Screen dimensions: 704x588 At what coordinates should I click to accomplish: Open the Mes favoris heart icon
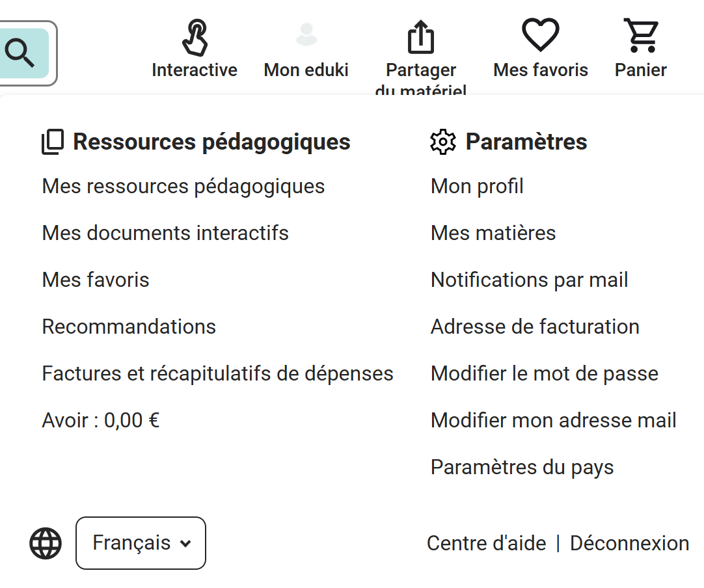540,35
